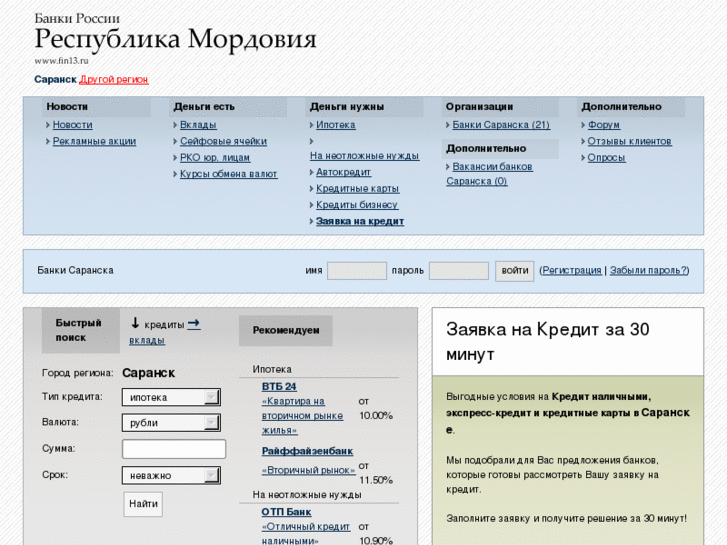Viewport: 727px width, 545px height.
Task: Click the Банки России site logo
Action: (x=175, y=38)
